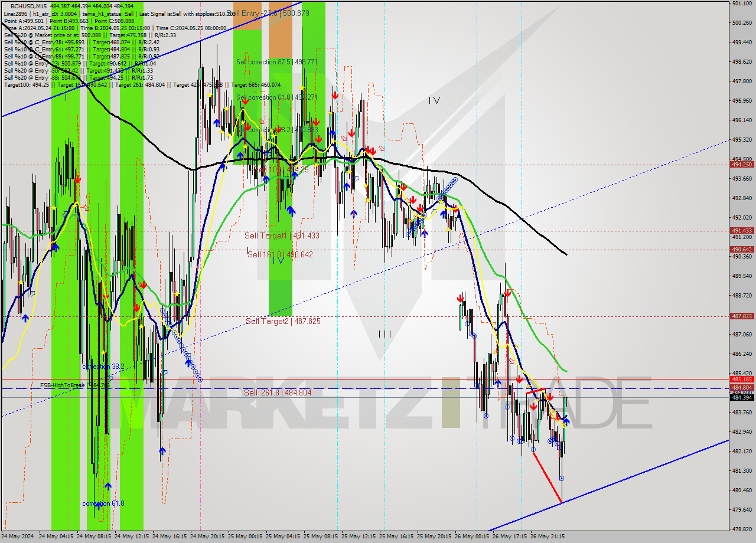The width and height of the screenshot is (756, 543).
Task: Select the FSB-HighToBreak level label
Action: tap(75, 385)
